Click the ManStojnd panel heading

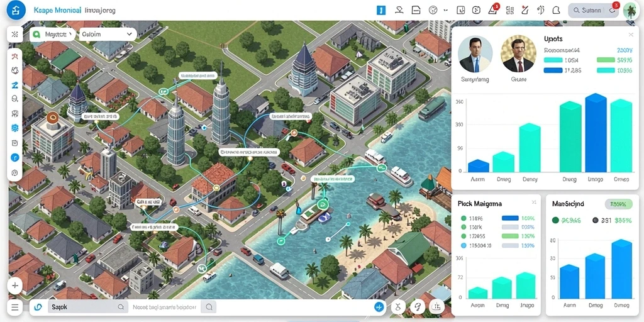pyautogui.click(x=568, y=204)
